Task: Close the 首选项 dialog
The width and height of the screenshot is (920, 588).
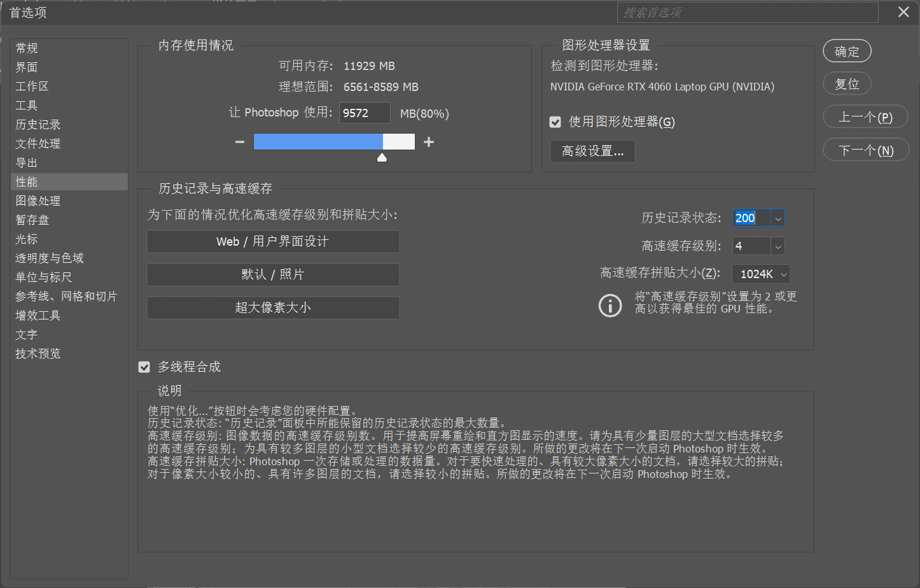Action: [903, 12]
